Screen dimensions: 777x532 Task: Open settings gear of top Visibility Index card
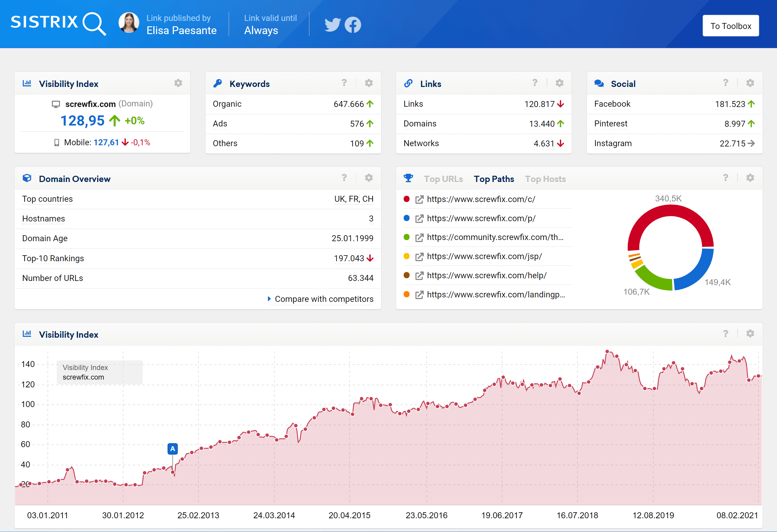[178, 83]
